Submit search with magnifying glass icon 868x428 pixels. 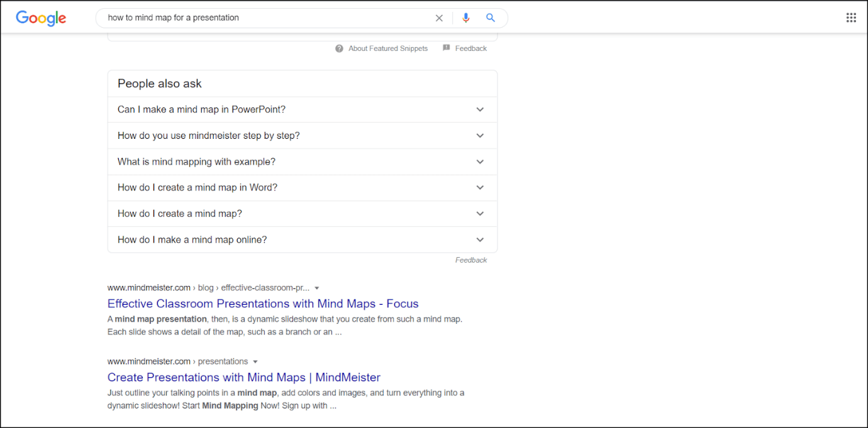(491, 18)
